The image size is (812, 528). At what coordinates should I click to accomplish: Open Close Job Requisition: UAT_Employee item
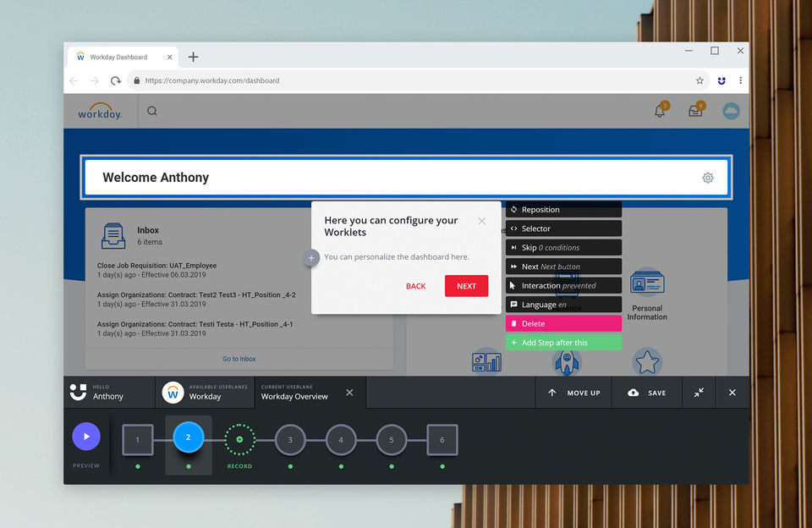(157, 270)
